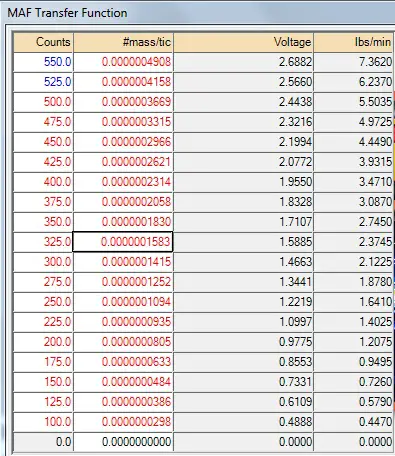This screenshot has width=395, height=456.
Task: Select Counts cell 450.0
Action: pyautogui.click(x=43, y=142)
